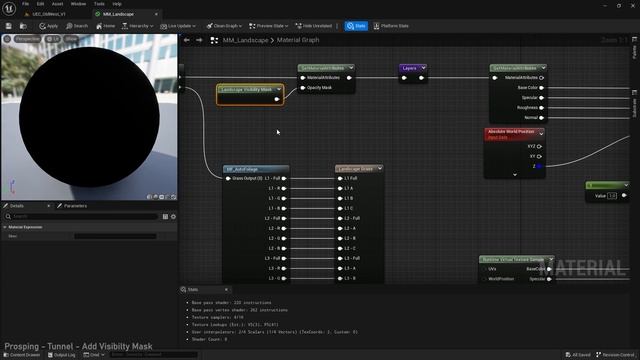
Task: Click the Roughness output pin
Action: [x=542, y=108]
